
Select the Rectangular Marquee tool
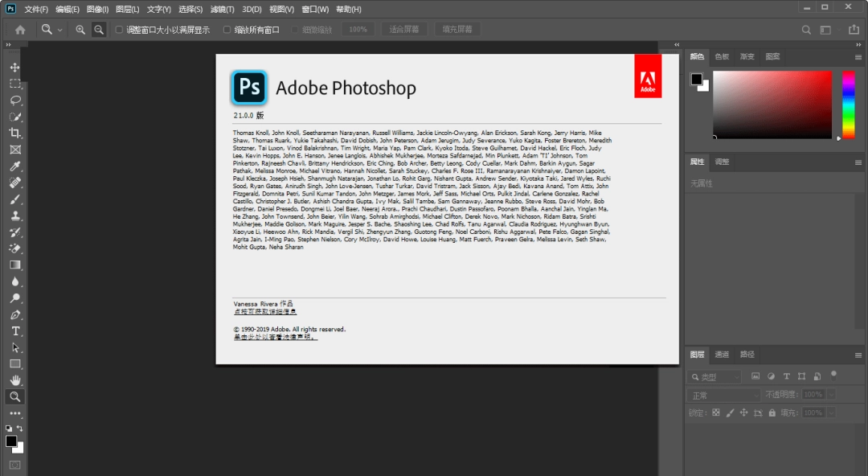tap(15, 84)
